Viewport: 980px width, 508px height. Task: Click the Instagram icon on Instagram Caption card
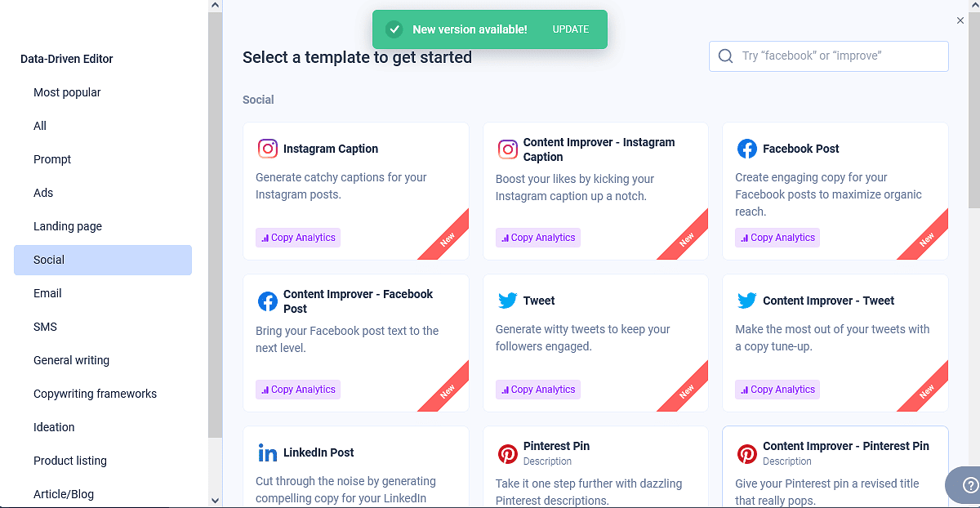pyautogui.click(x=268, y=149)
